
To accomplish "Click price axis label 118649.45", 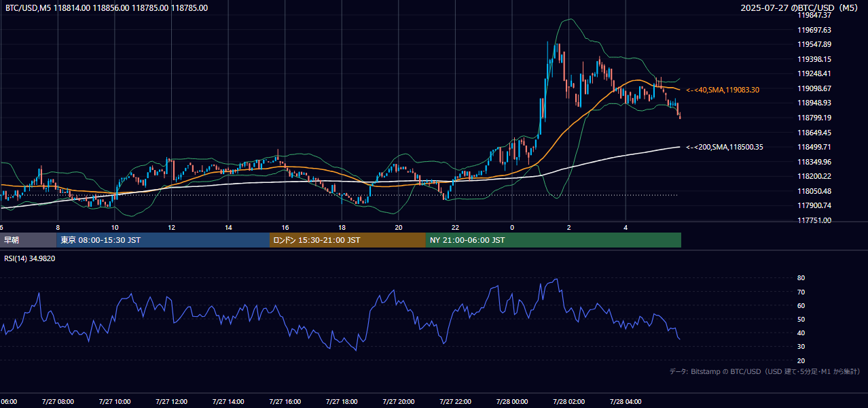I will [x=814, y=133].
